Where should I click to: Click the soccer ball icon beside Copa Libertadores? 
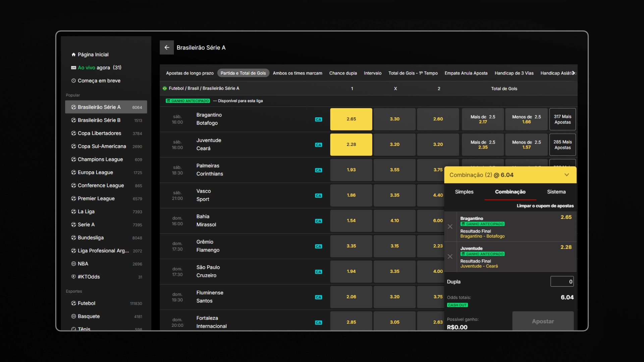(73, 133)
